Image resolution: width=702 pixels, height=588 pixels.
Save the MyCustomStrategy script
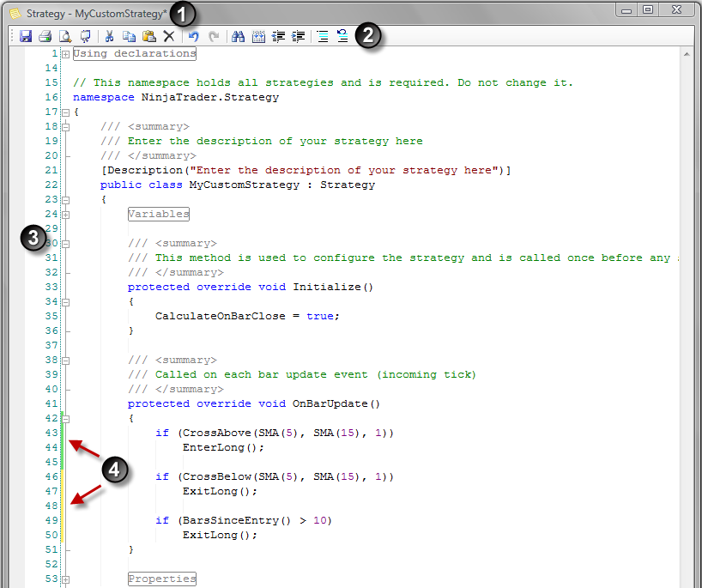coord(25,36)
